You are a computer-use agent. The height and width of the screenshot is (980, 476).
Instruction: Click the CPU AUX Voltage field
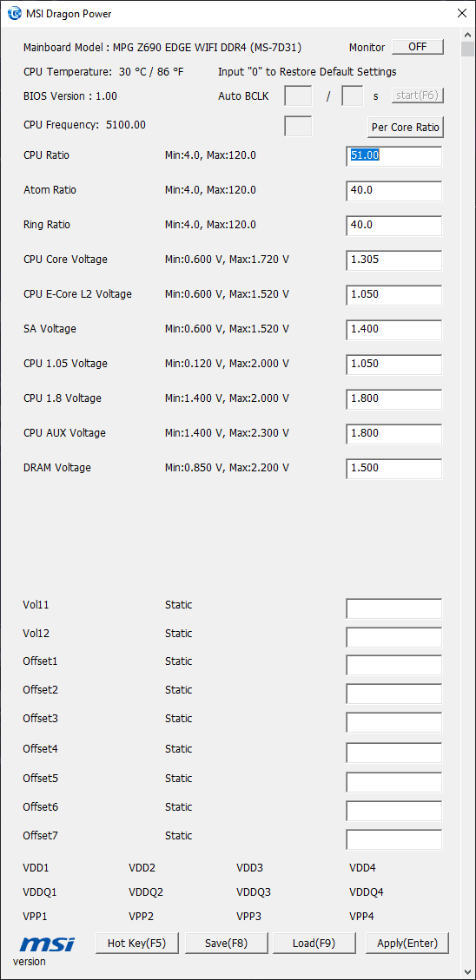394,434
